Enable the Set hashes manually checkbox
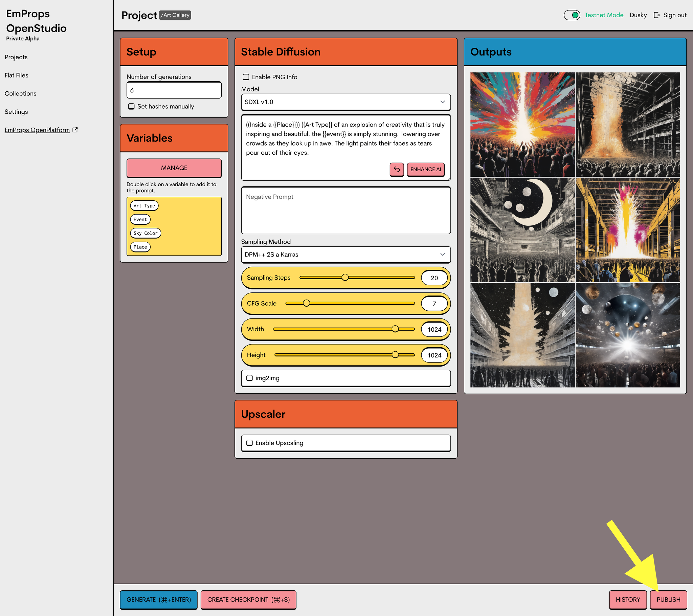Viewport: 693px width, 616px height. [131, 106]
